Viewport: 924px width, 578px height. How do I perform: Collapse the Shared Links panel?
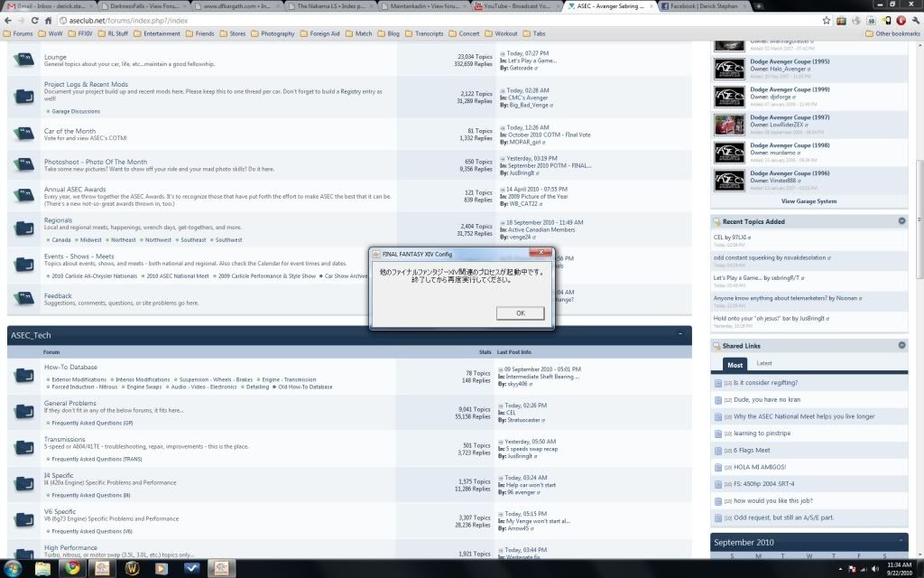tap(901, 345)
